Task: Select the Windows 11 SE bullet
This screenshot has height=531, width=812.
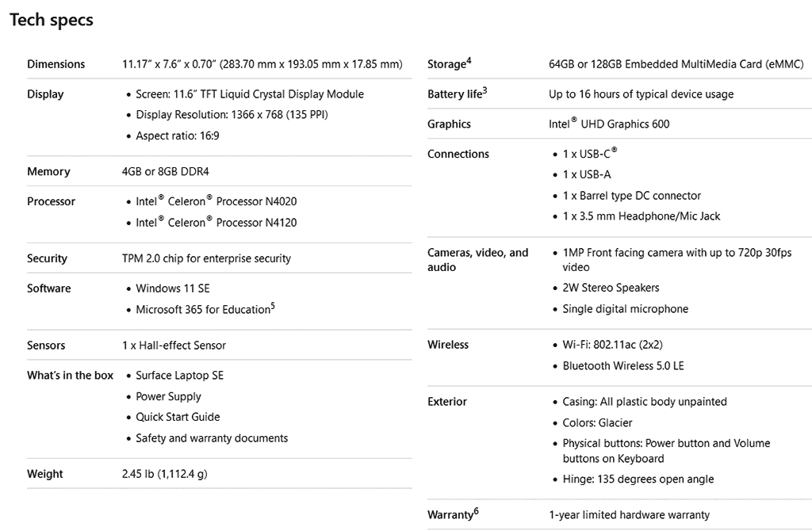Action: pos(172,288)
